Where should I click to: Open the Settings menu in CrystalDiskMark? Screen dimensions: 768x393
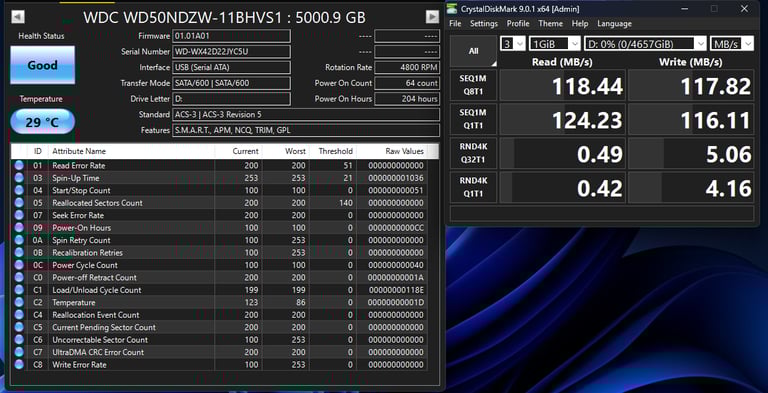[x=484, y=24]
